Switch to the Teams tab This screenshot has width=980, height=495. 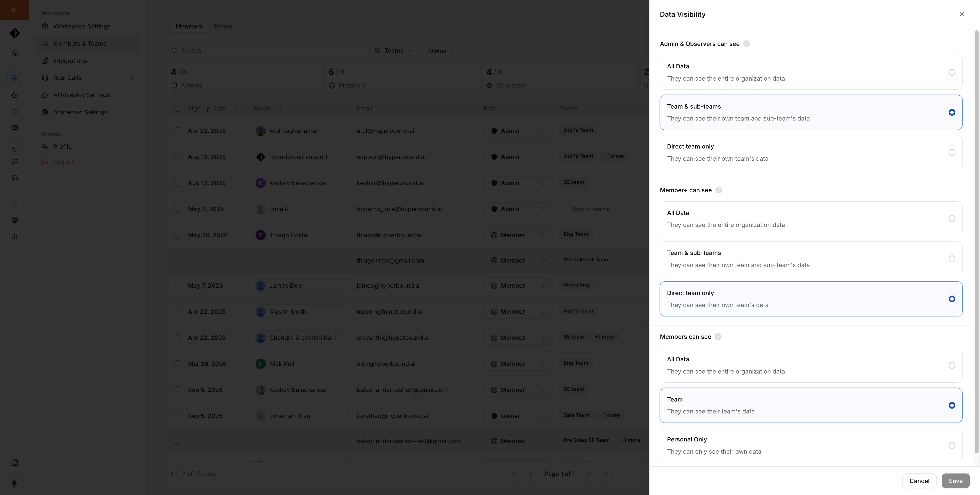pyautogui.click(x=223, y=26)
